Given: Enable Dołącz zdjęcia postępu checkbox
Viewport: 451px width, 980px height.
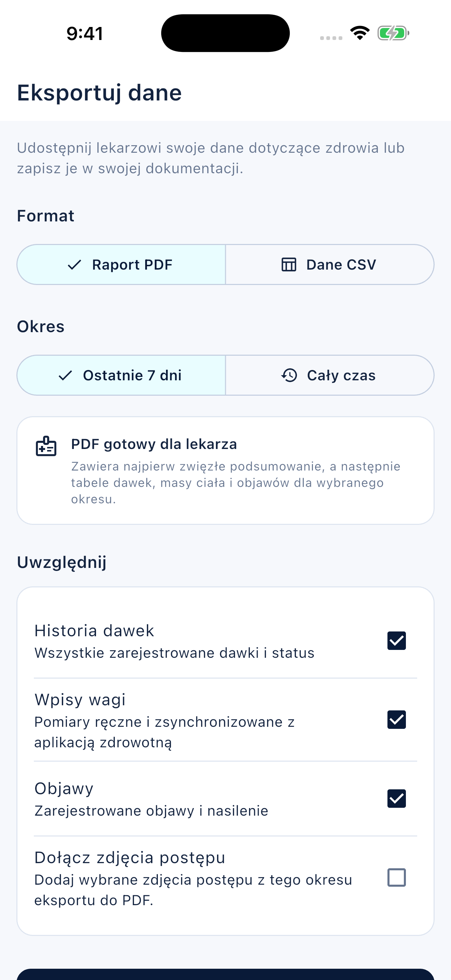Looking at the screenshot, I should 397,878.
